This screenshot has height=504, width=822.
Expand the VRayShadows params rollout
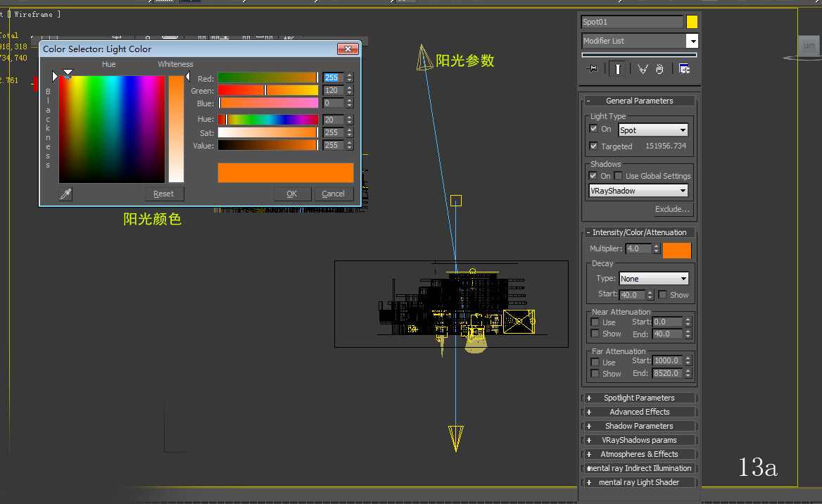pos(640,441)
